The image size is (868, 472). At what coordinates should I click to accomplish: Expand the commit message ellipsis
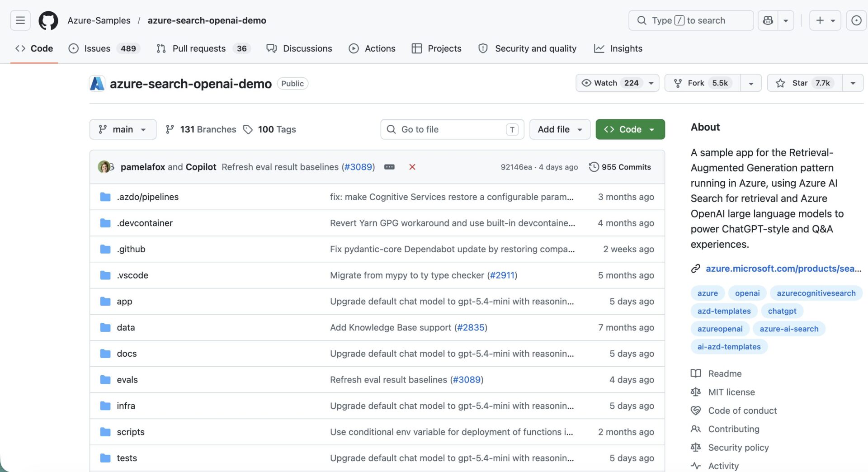point(389,167)
